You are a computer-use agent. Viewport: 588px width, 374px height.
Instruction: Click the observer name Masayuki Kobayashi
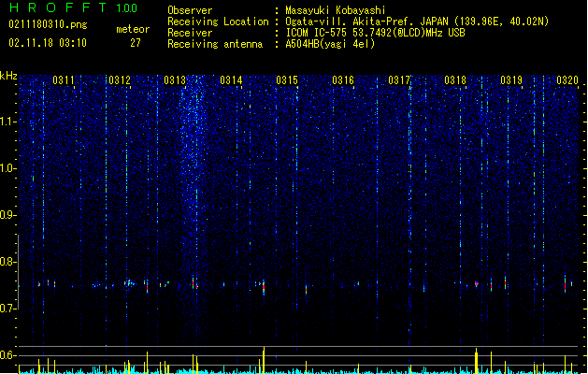336,10
